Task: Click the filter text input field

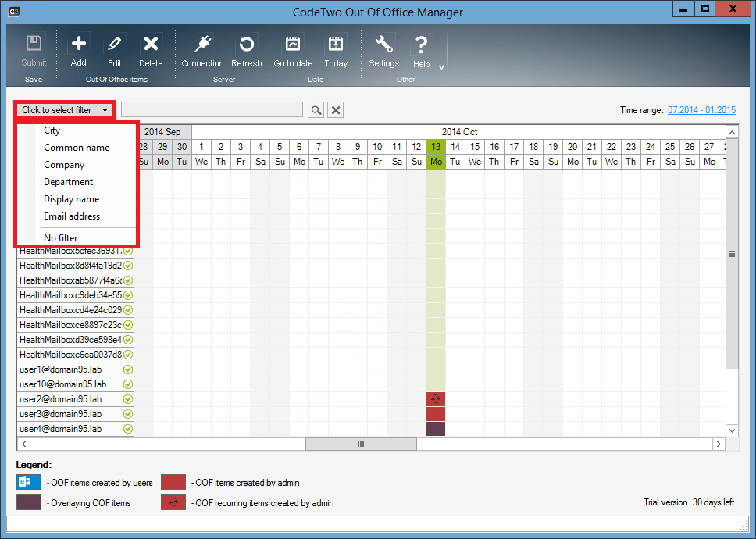Action: point(212,109)
